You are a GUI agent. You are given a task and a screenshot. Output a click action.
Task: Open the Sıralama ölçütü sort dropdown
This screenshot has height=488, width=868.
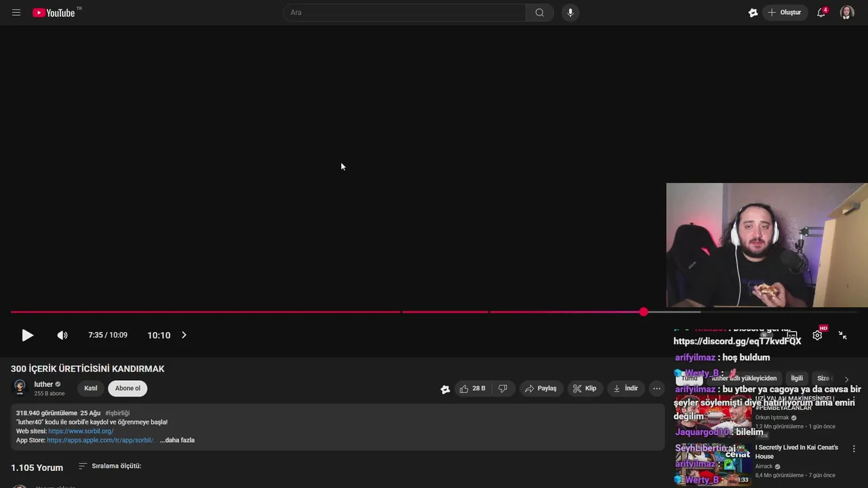pyautogui.click(x=110, y=466)
